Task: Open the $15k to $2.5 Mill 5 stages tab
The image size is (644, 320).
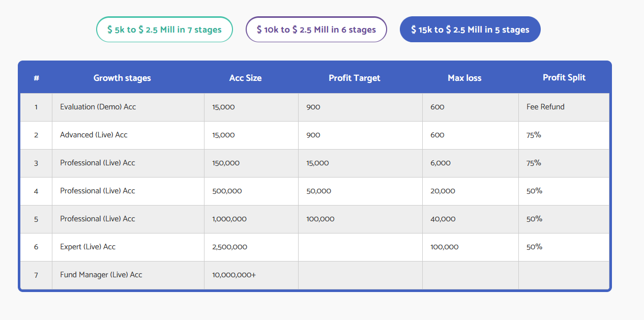Action: (x=470, y=30)
